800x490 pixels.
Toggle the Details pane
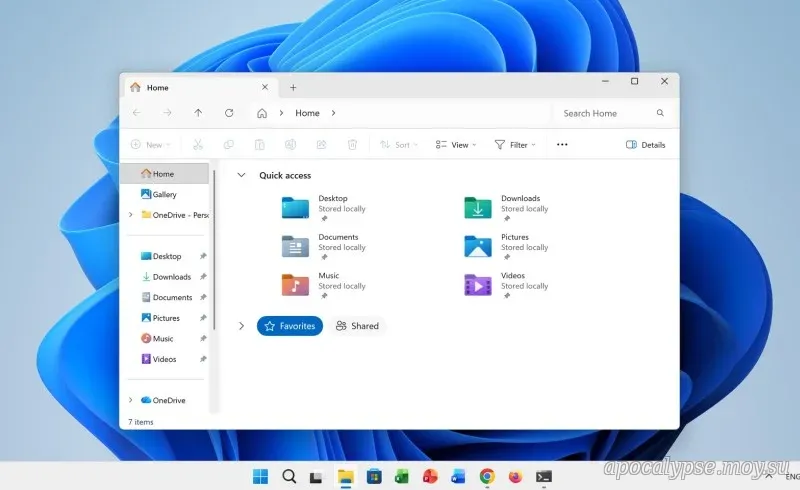[645, 145]
